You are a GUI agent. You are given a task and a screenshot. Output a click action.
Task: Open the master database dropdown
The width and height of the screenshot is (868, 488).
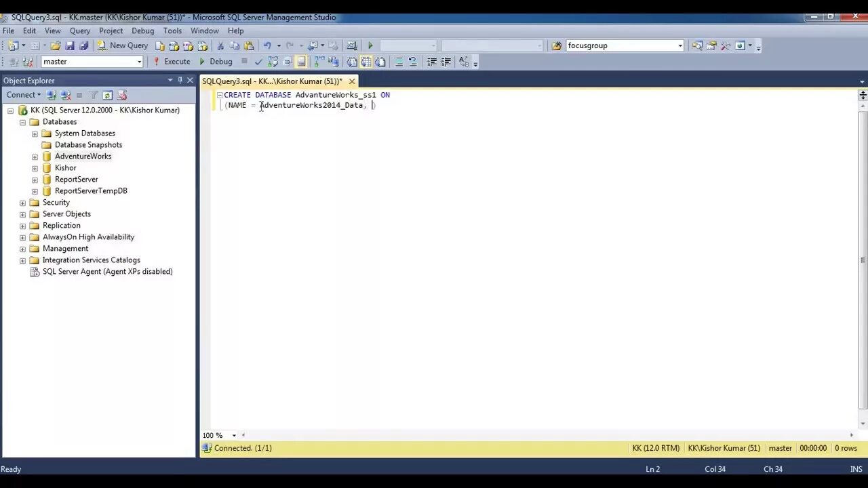tap(139, 62)
